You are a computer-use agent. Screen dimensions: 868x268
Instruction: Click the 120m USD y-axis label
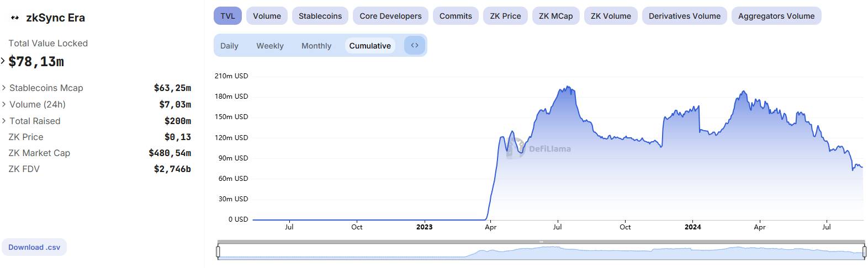(231, 137)
